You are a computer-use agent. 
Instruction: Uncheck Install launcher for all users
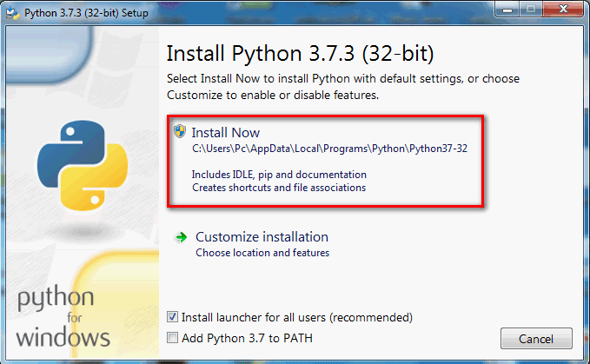point(172,317)
